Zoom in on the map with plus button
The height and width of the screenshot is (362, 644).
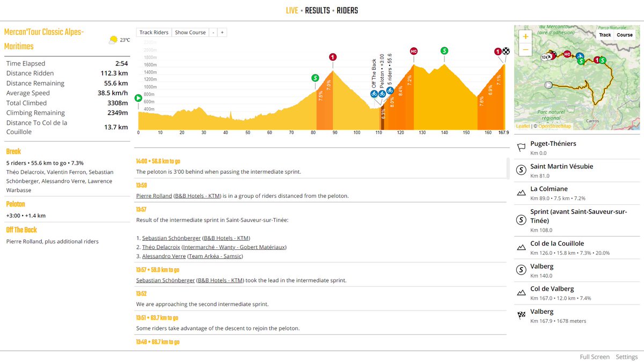coord(525,36)
